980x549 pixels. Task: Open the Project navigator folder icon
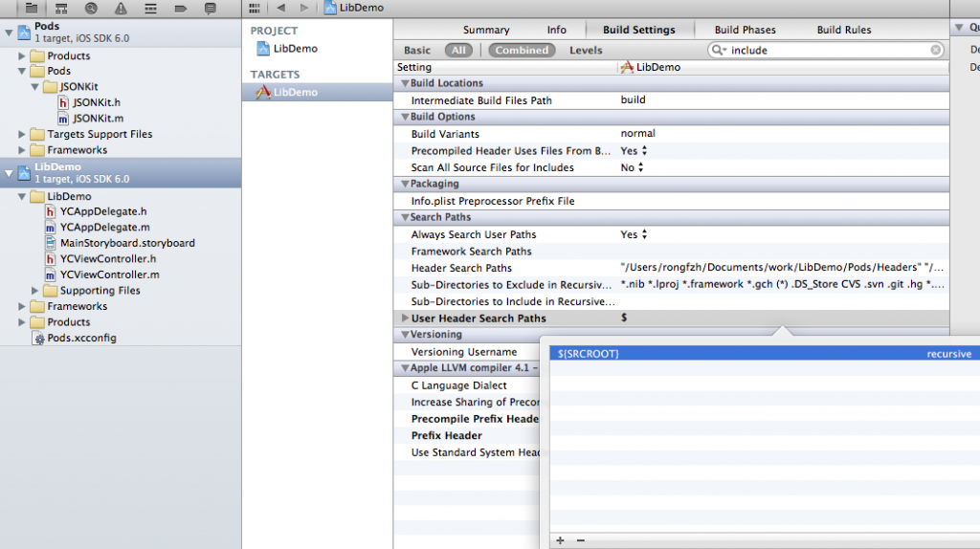tap(32, 8)
